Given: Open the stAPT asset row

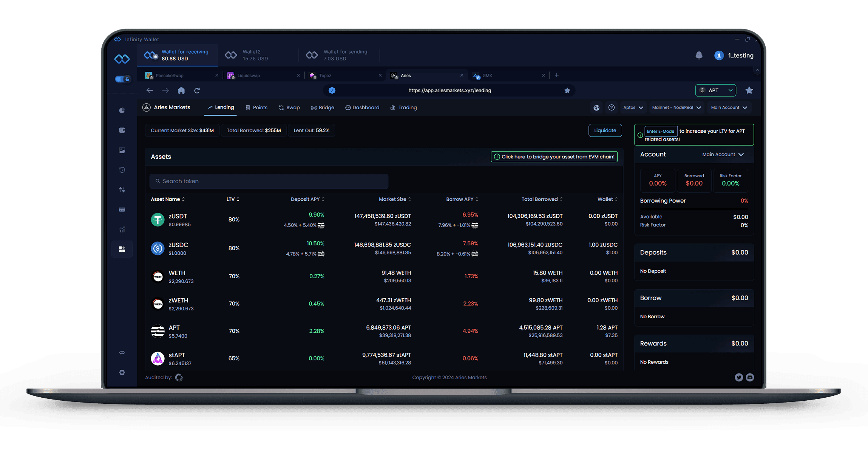Looking at the screenshot, I should pos(384,358).
